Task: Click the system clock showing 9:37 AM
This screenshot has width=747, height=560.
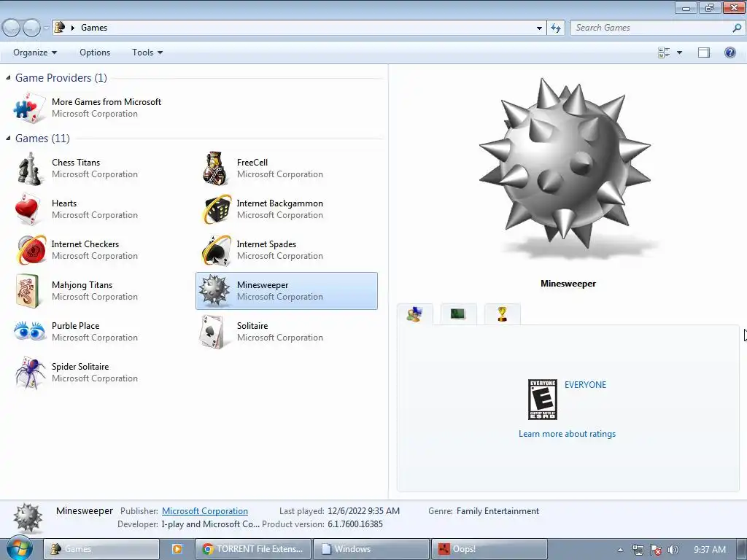Action: pyautogui.click(x=710, y=550)
